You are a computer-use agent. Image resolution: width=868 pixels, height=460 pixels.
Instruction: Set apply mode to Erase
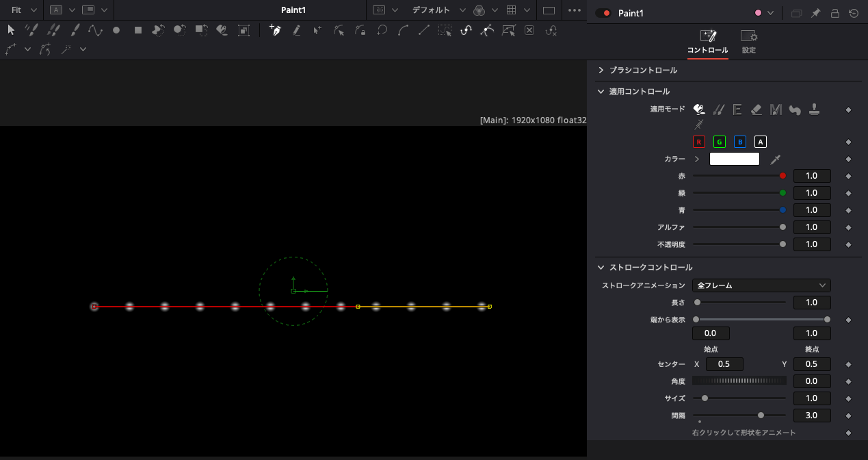(757, 110)
